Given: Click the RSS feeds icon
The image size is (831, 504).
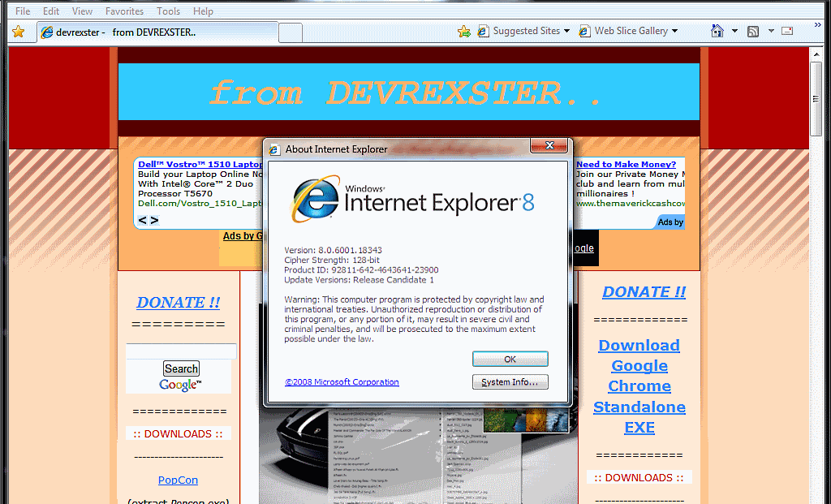Looking at the screenshot, I should 753,32.
